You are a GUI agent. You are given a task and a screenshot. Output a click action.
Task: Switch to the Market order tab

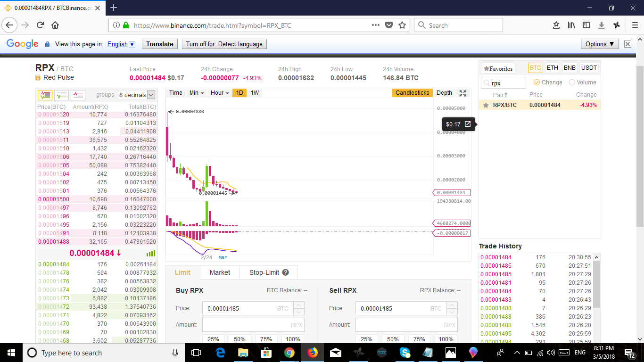[220, 272]
